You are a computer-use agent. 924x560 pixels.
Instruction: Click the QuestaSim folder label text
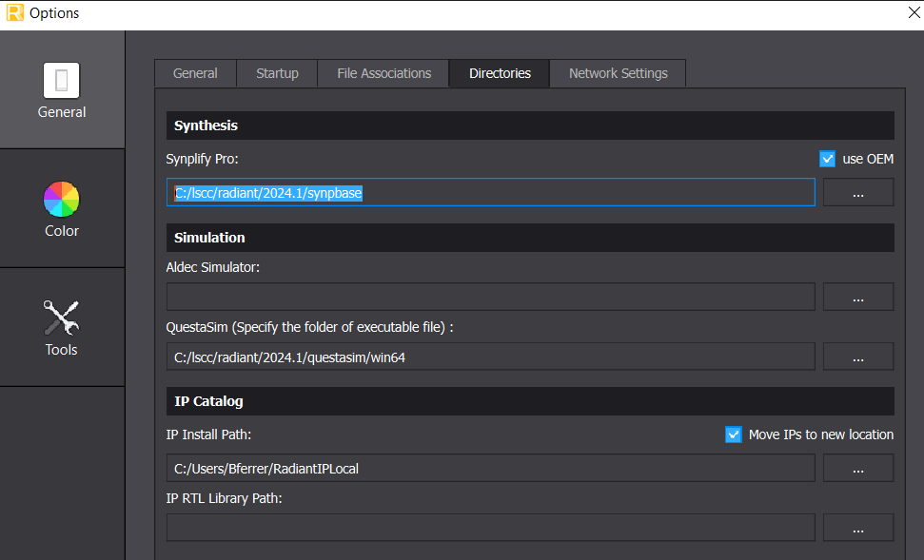tap(310, 327)
